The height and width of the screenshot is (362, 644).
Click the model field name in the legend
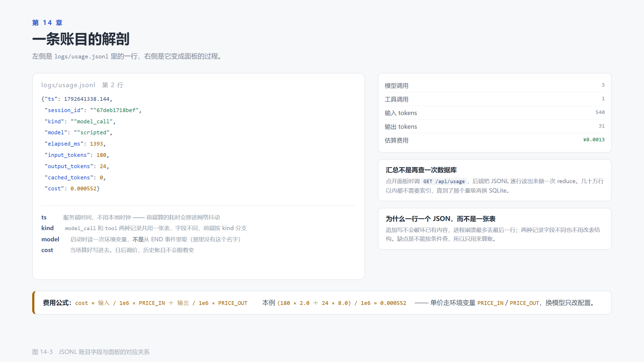tap(50, 239)
